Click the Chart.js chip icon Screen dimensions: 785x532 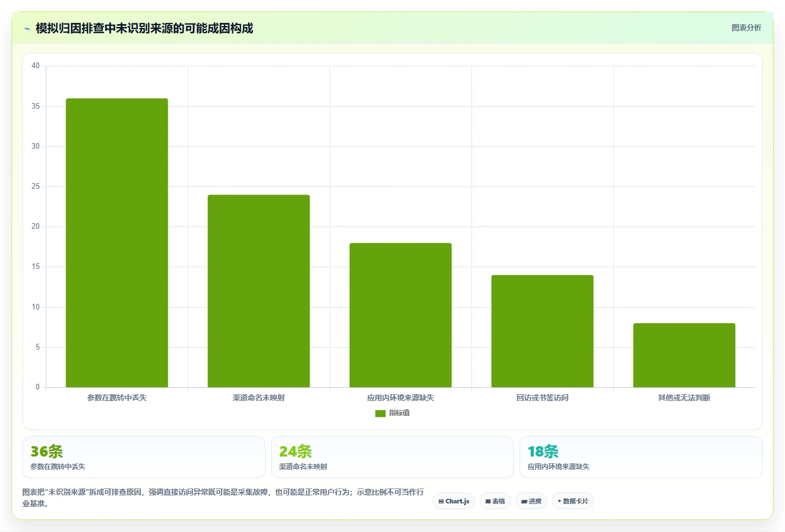(441, 502)
